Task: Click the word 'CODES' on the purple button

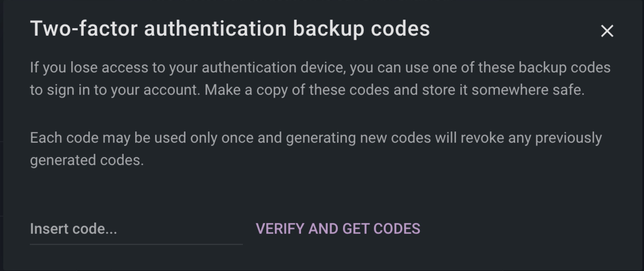Action: (x=397, y=229)
